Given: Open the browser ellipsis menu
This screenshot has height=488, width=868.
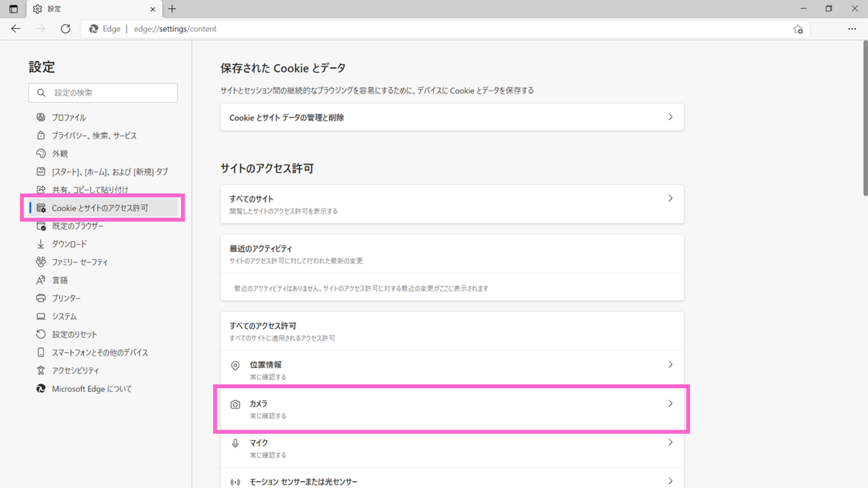Looking at the screenshot, I should (852, 29).
